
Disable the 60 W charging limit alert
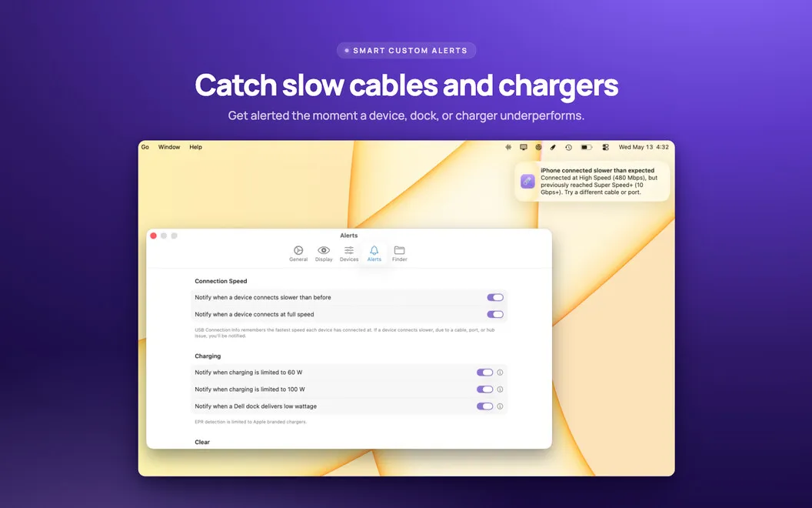(x=484, y=373)
